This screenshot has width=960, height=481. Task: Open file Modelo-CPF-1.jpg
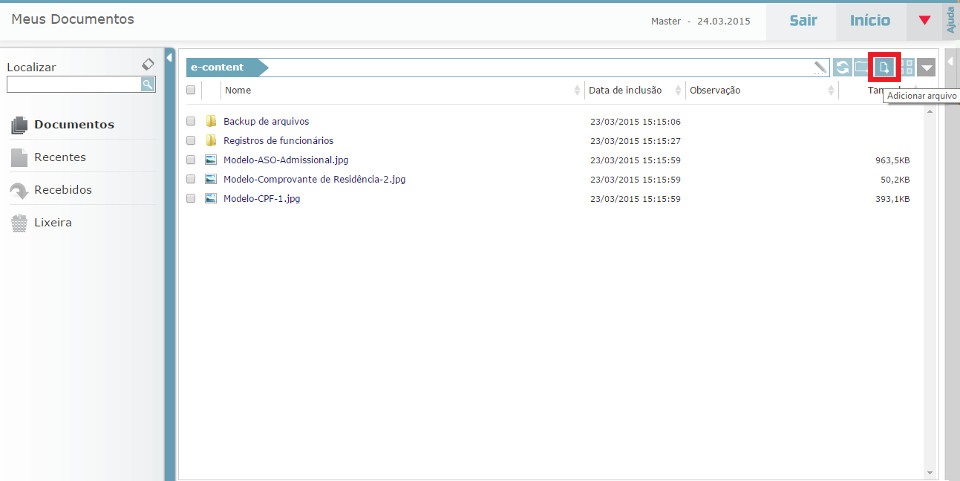click(261, 198)
